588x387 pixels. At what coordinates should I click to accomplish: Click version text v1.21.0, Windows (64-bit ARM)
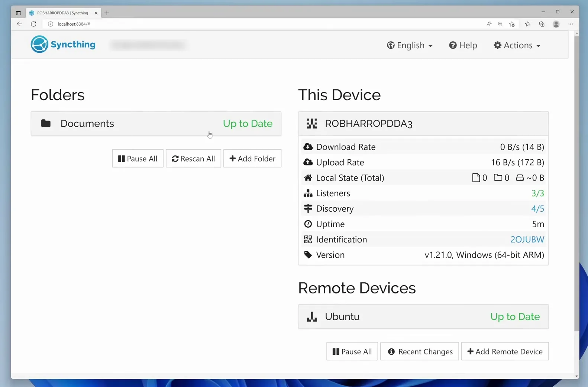484,255
